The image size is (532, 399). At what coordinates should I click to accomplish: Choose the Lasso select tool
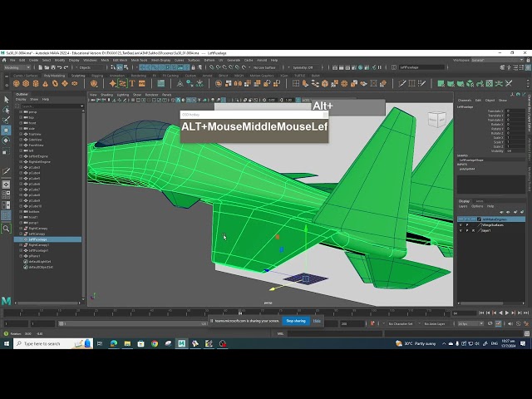[x=6, y=110]
